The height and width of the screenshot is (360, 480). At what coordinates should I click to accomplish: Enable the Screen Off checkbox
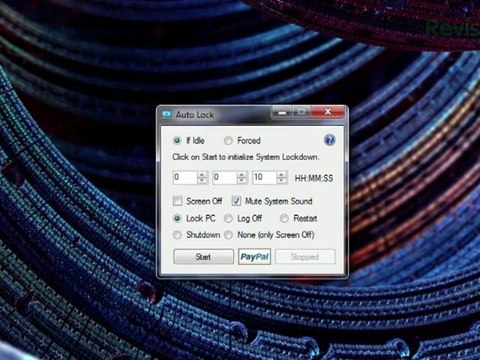177,201
